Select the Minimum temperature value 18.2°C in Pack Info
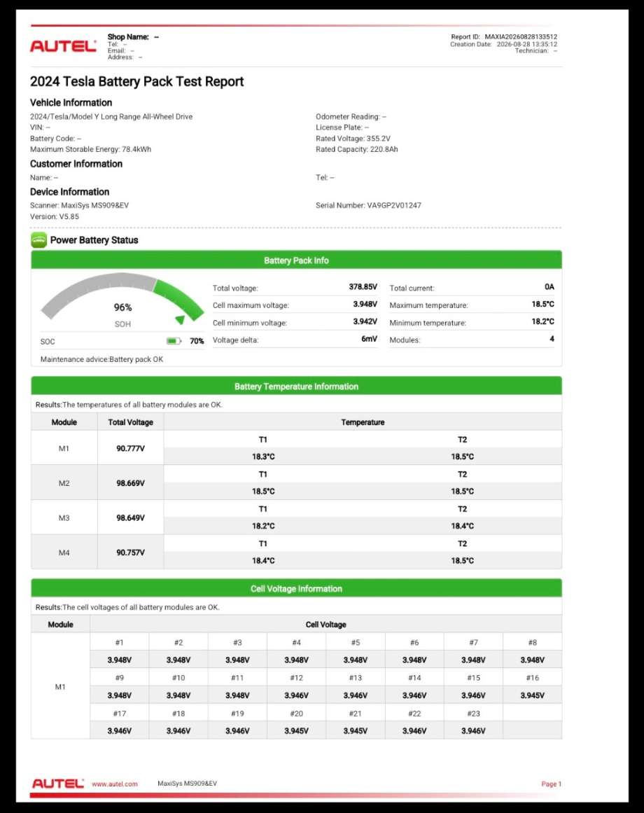This screenshot has width=644, height=813. (542, 321)
